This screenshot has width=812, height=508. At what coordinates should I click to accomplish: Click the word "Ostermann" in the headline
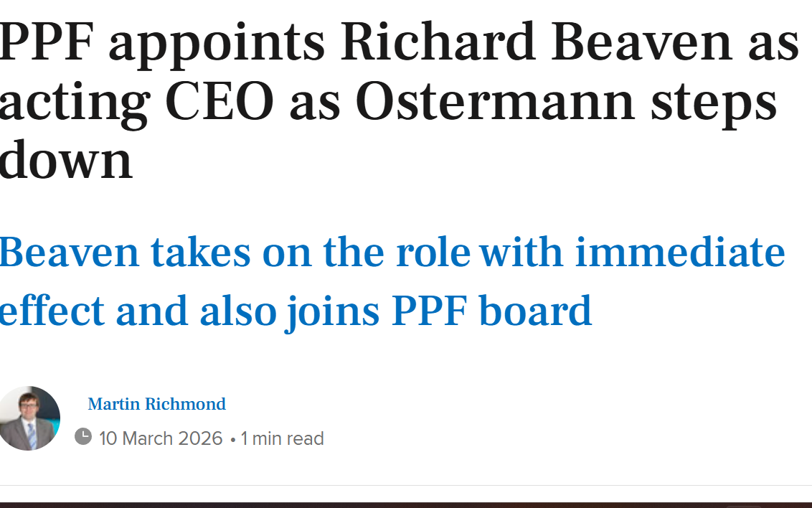pos(497,101)
